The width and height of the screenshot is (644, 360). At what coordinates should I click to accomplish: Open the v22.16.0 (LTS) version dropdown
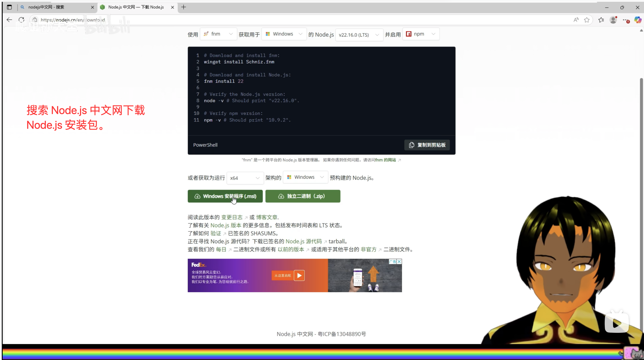359,35
